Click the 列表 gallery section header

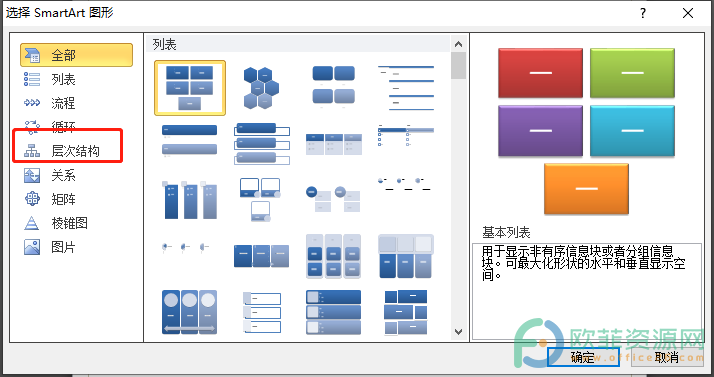pos(164,44)
